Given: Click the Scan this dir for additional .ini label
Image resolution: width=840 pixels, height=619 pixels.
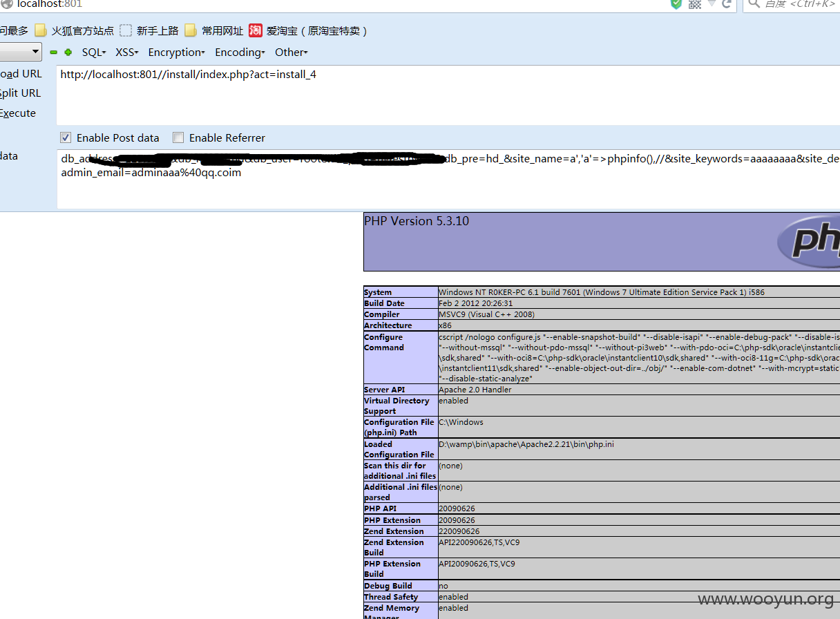Looking at the screenshot, I should coord(400,471).
